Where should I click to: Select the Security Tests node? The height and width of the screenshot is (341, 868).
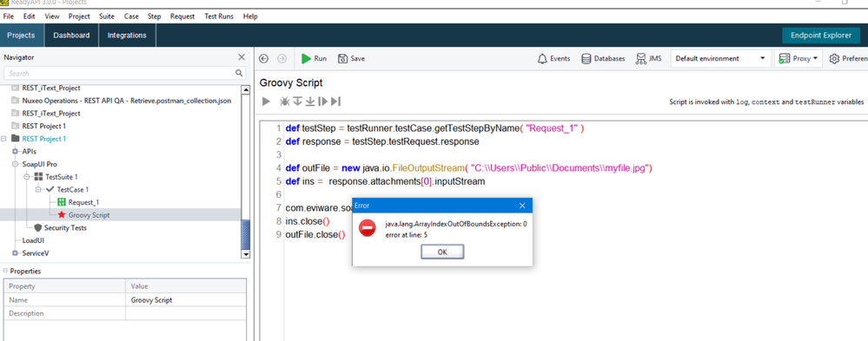click(x=65, y=227)
